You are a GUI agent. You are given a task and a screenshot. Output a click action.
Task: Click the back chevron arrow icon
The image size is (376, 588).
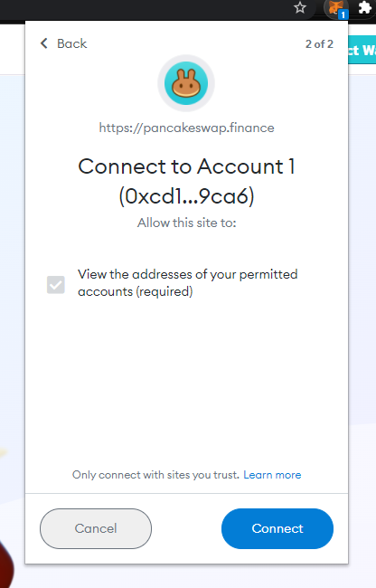pos(43,43)
